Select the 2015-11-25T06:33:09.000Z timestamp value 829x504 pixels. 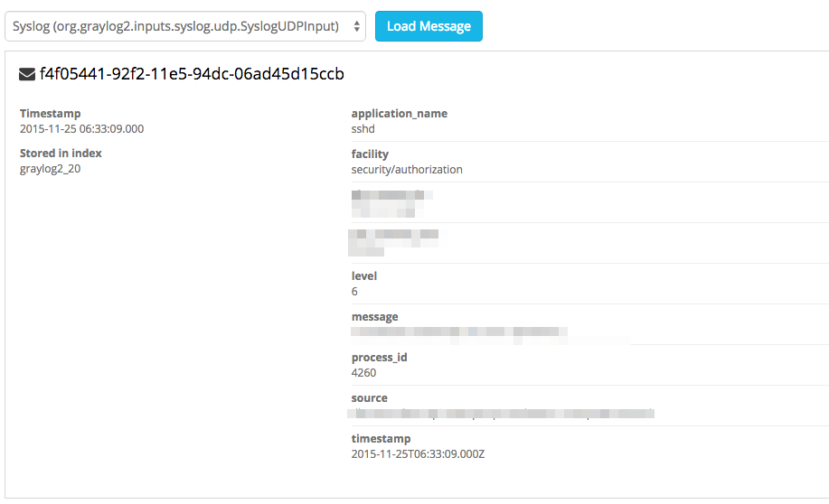click(418, 453)
